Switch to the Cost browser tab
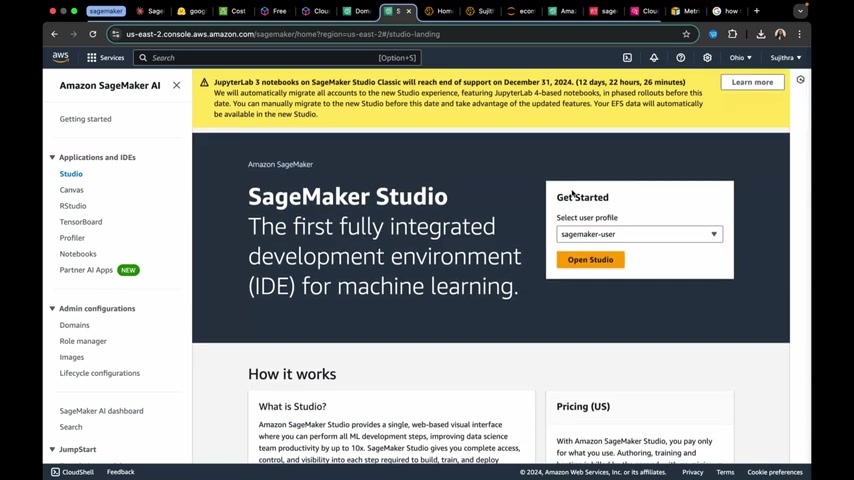854x480 pixels. click(233, 11)
